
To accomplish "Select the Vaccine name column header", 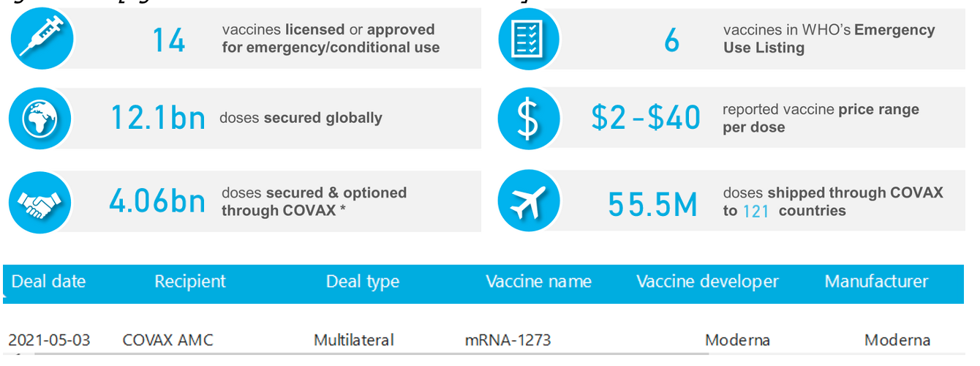I will [539, 282].
